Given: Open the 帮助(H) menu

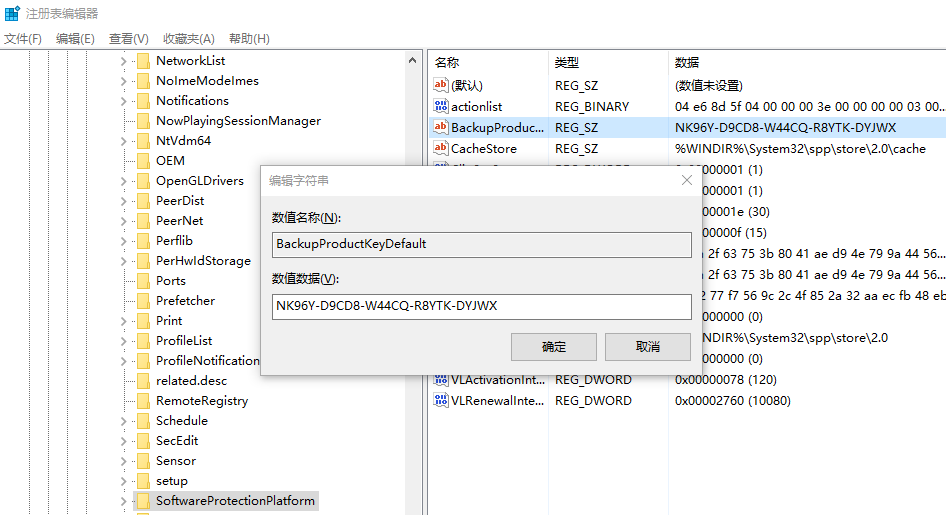Looking at the screenshot, I should click(x=249, y=39).
